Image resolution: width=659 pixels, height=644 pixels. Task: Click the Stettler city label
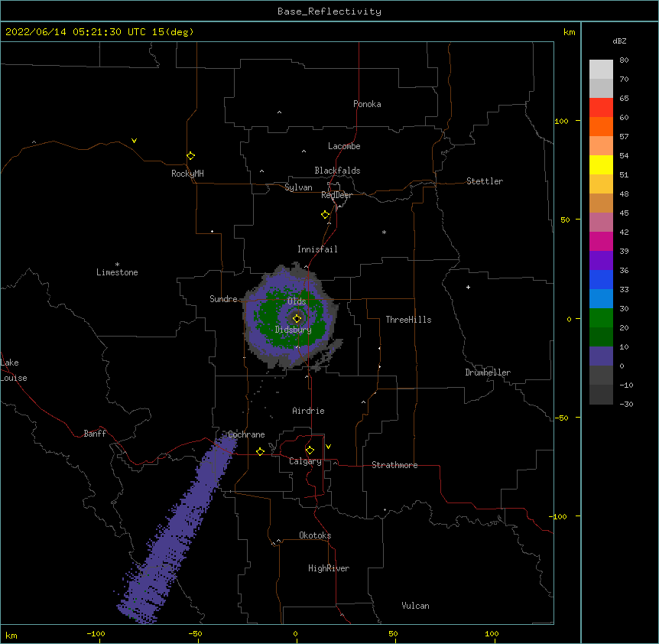[485, 181]
